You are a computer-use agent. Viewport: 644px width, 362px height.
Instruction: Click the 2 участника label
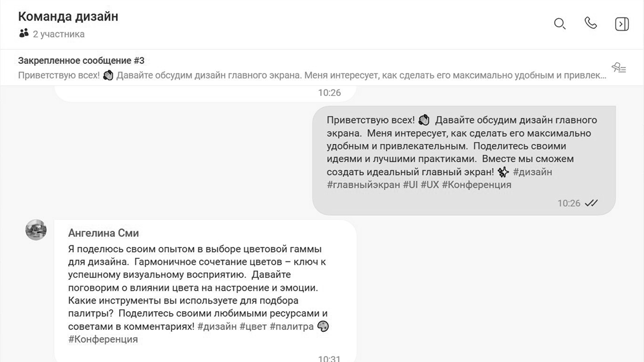[x=58, y=34]
